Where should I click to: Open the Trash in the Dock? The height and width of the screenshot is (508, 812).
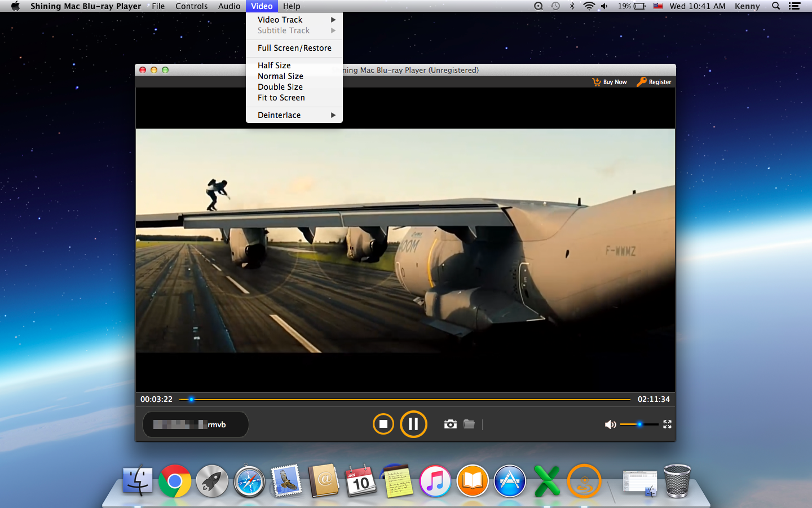[677, 481]
